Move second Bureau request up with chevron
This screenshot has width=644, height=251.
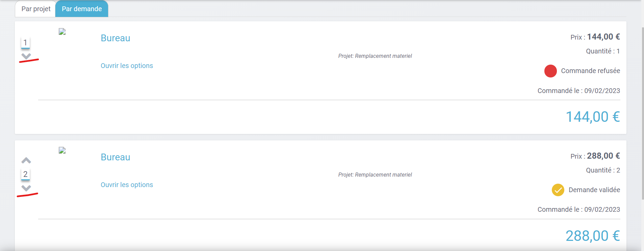26,160
